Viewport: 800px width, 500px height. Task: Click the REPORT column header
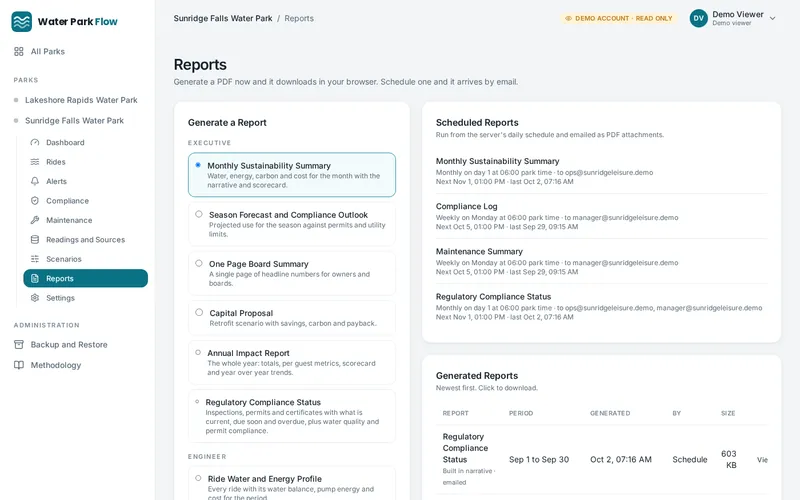[455, 413]
